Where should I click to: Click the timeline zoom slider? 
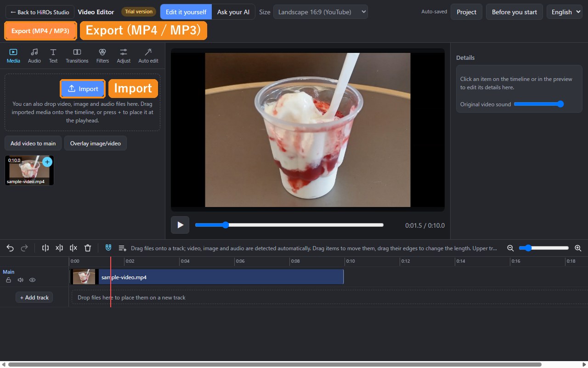coord(544,248)
